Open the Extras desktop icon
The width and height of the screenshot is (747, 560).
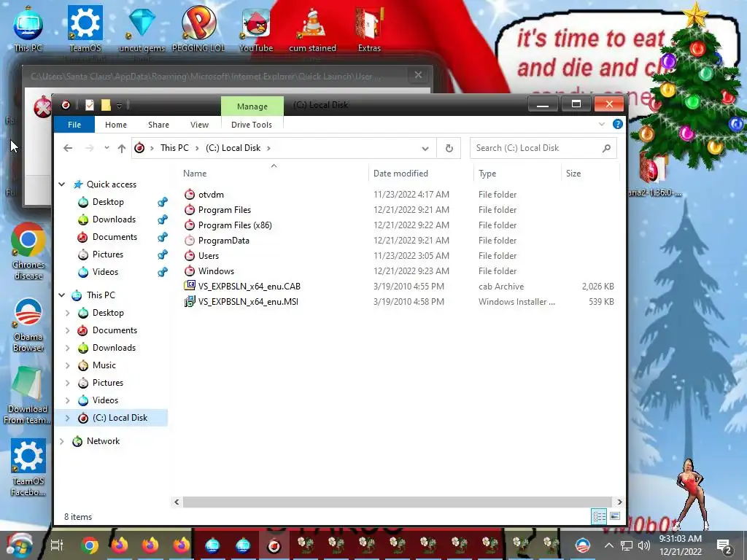pos(369,28)
